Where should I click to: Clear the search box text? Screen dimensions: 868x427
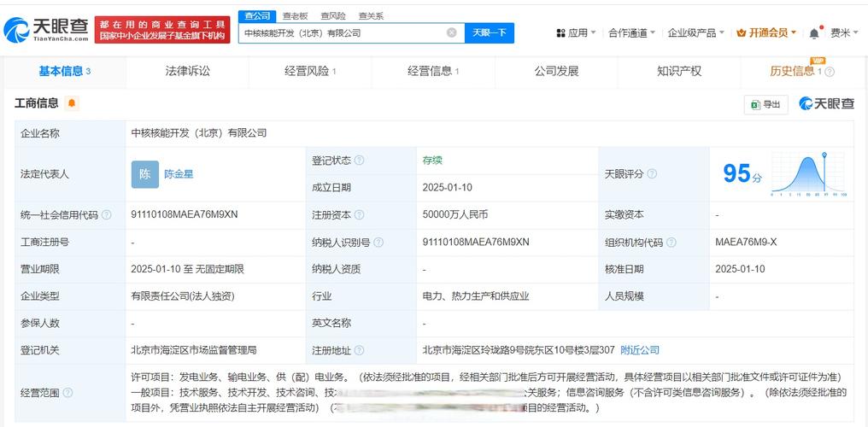pos(452,32)
